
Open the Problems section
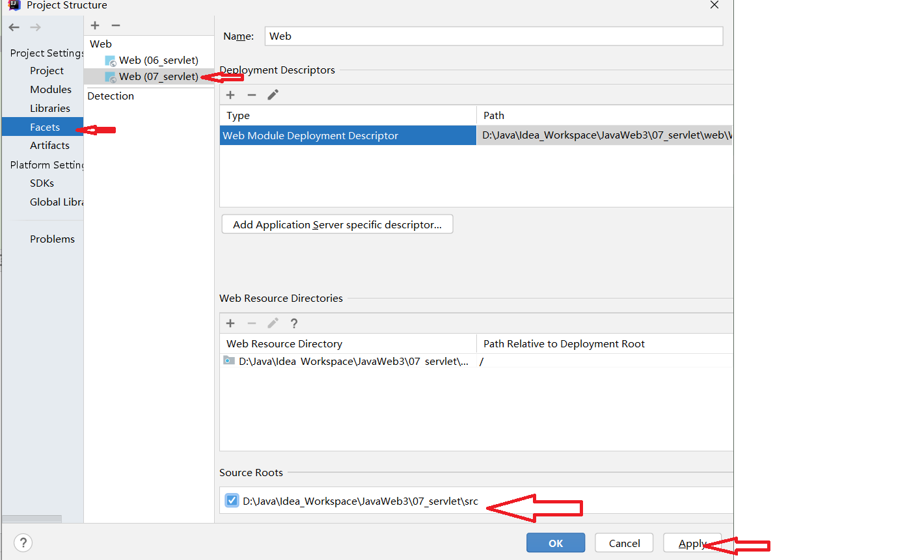click(x=52, y=239)
